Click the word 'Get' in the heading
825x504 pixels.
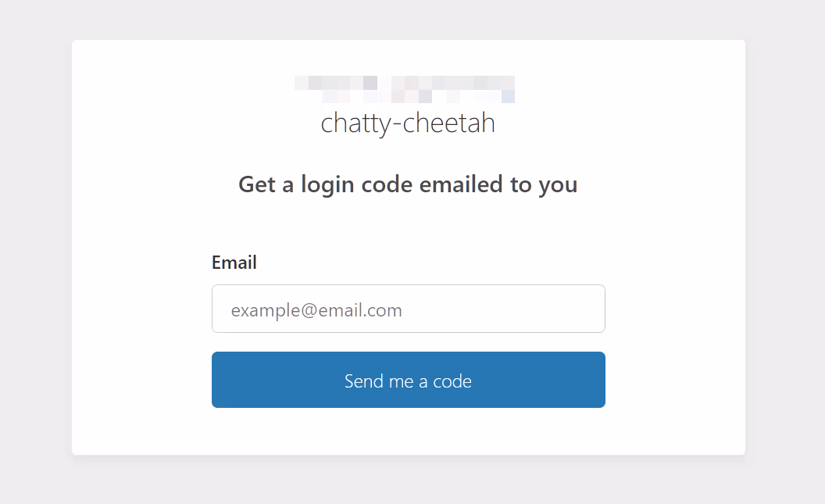[256, 184]
